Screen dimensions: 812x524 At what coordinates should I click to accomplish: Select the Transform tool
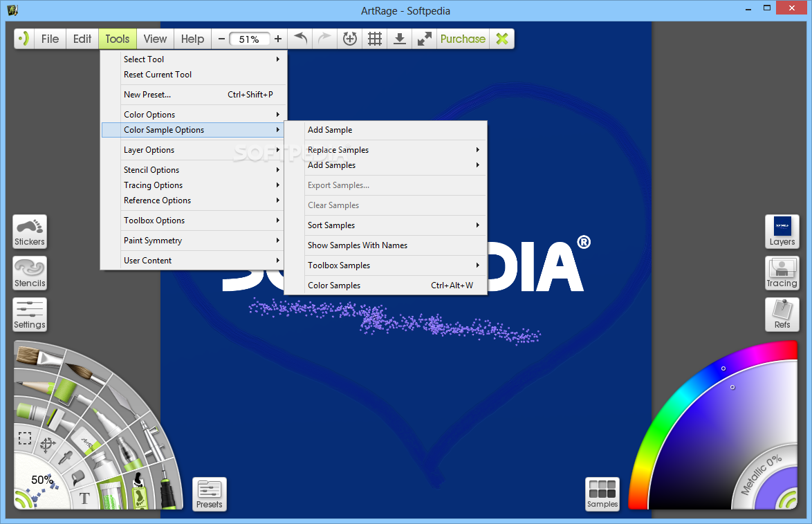[x=48, y=445]
